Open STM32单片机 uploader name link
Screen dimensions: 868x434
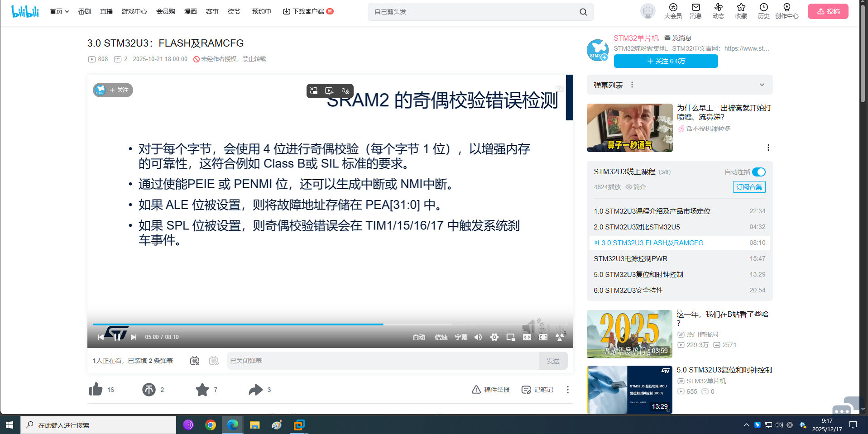[x=636, y=38]
